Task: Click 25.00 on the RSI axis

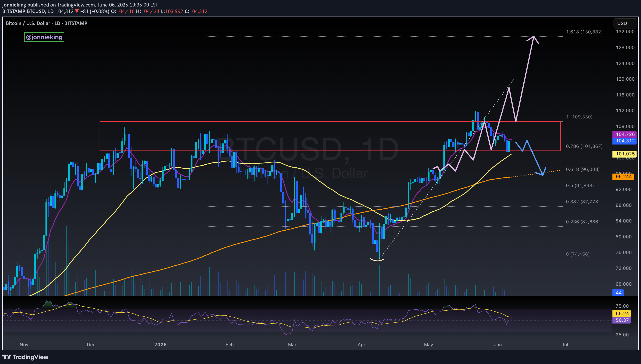Action: (622, 334)
